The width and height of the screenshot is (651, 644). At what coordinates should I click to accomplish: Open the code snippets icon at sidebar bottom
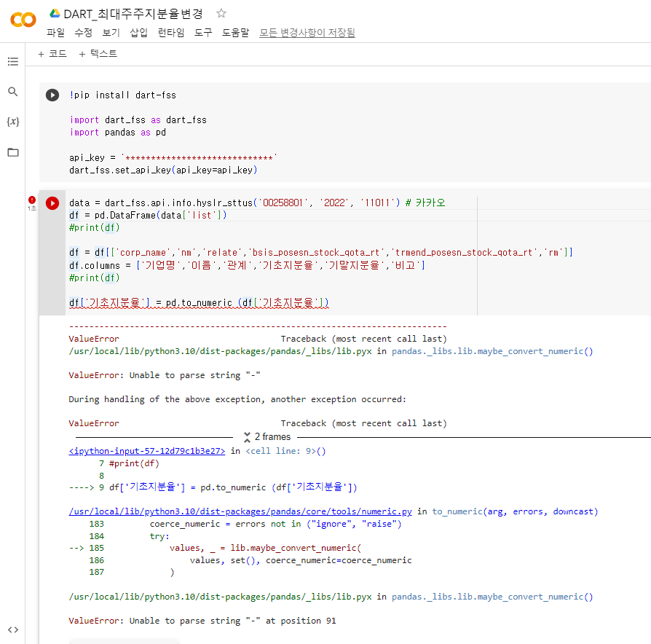coord(13,630)
